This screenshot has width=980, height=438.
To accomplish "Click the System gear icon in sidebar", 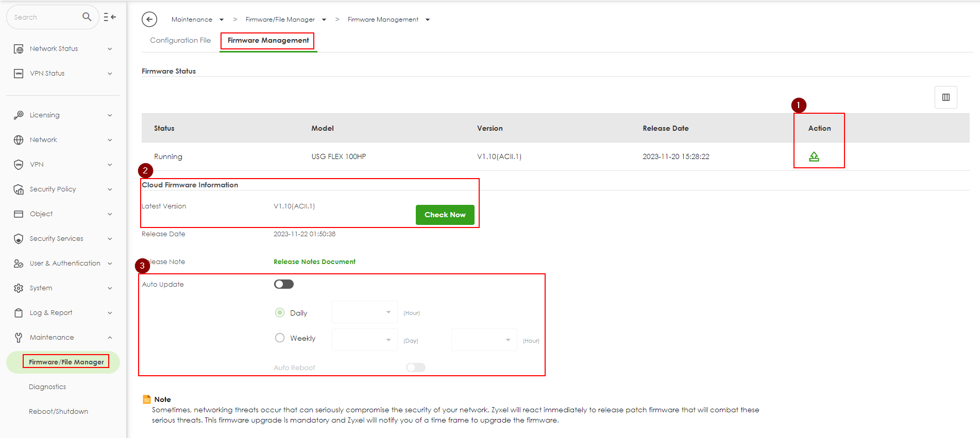I will pos(19,288).
